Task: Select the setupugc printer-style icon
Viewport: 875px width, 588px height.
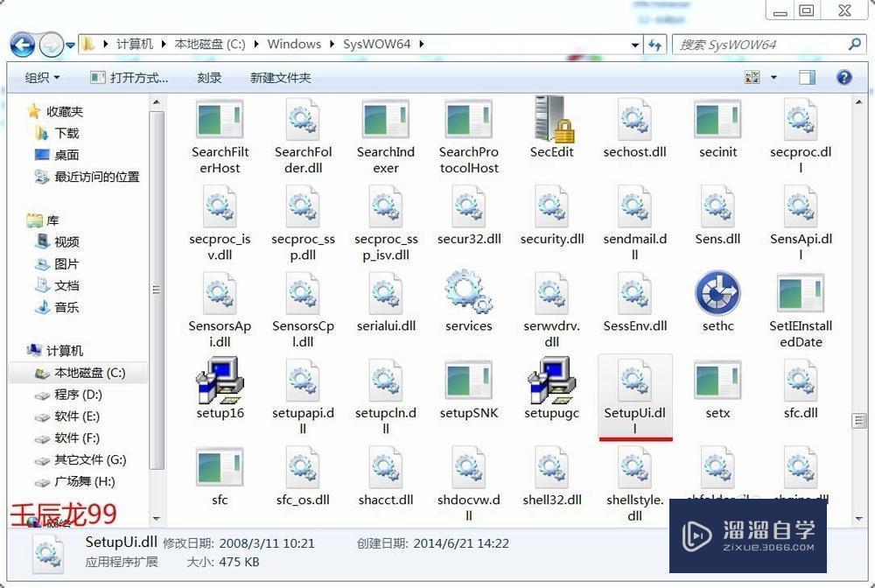Action: pos(551,382)
